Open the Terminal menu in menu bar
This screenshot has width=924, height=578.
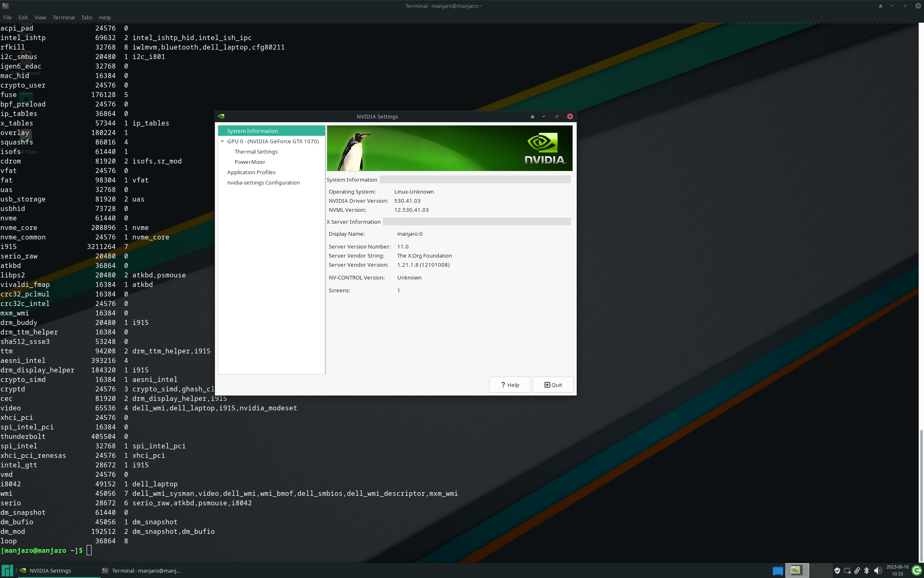point(64,17)
